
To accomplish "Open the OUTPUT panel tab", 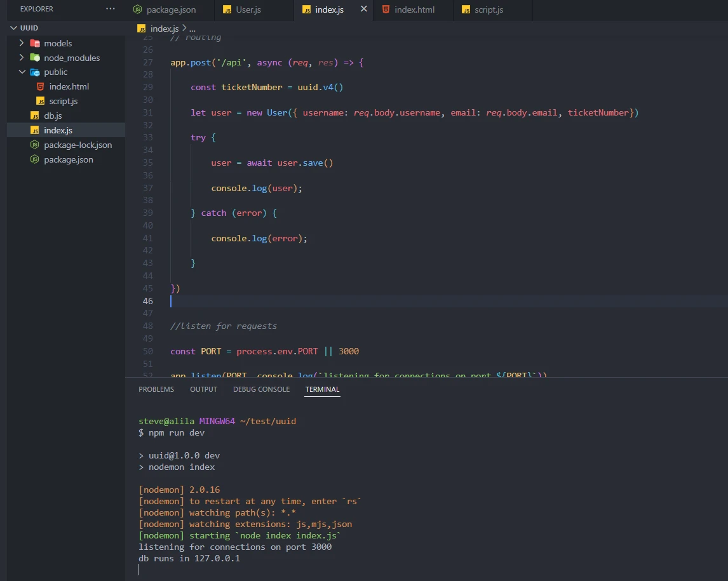I will coord(203,389).
